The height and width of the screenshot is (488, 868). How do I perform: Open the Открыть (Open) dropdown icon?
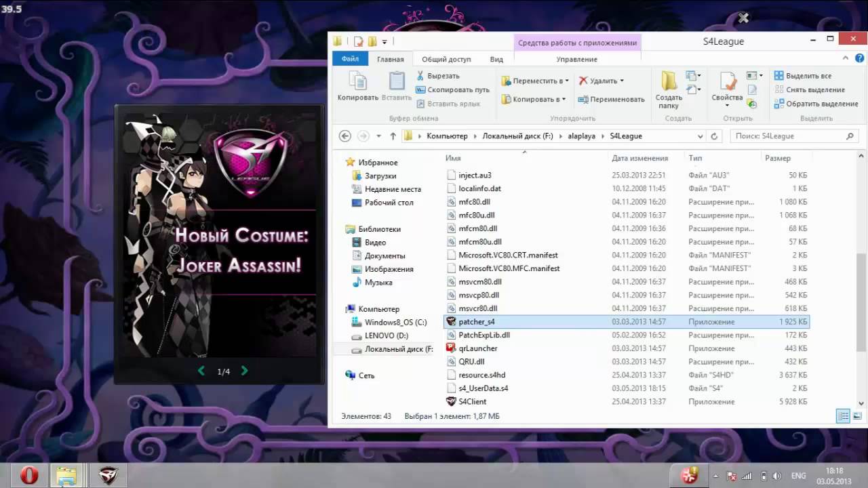pyautogui.click(x=755, y=75)
